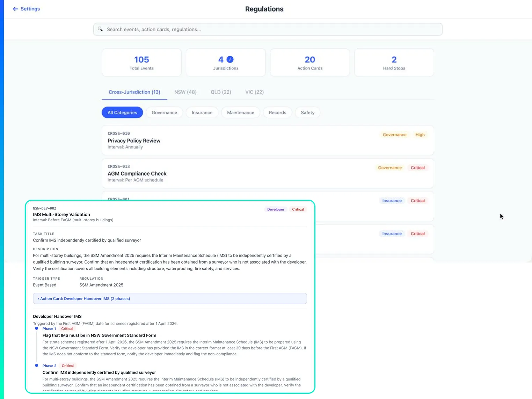
Task: Select the Cross-Jurisdiction (13) tab
Action: [x=134, y=92]
